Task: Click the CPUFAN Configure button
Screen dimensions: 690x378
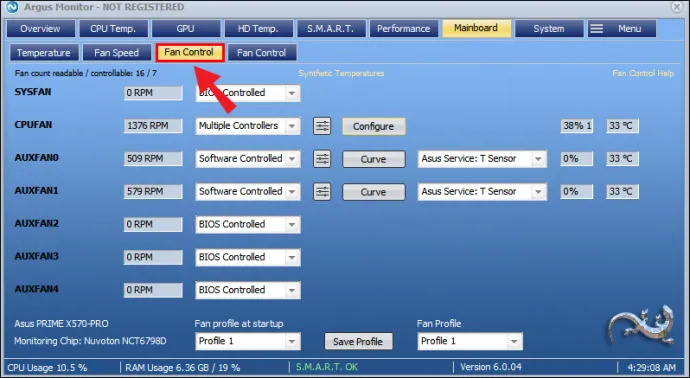Action: [x=374, y=126]
